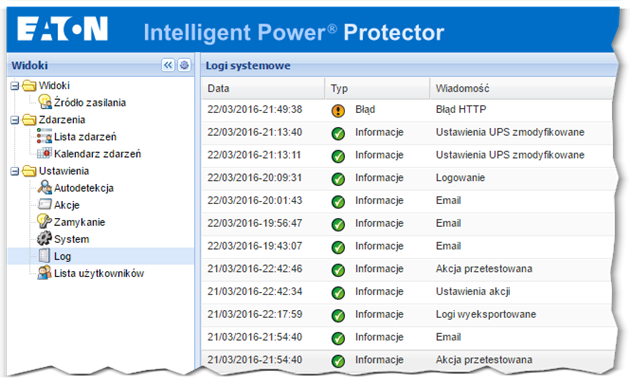The width and height of the screenshot is (630, 386).
Task: Open Kalendarz zdarzeń in the tree
Action: pos(98,154)
